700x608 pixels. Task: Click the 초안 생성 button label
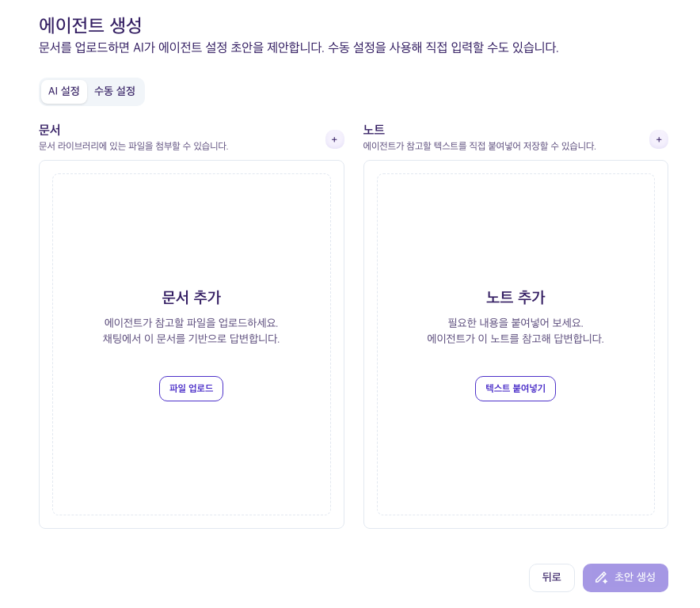635,578
